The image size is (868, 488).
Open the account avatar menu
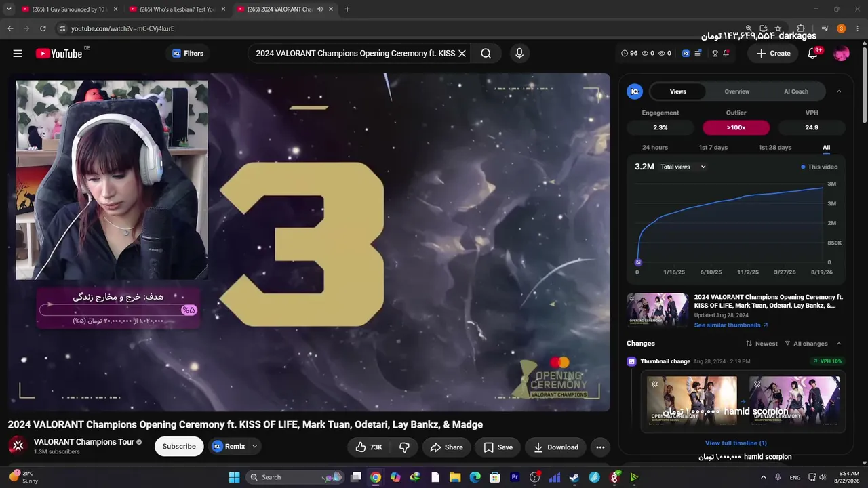point(842,54)
